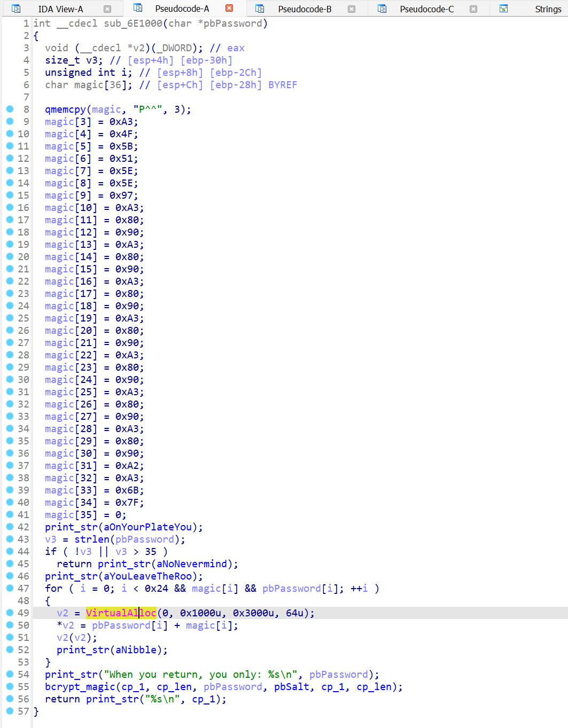Click the Strings tab icon
The image size is (568, 728).
(503, 9)
